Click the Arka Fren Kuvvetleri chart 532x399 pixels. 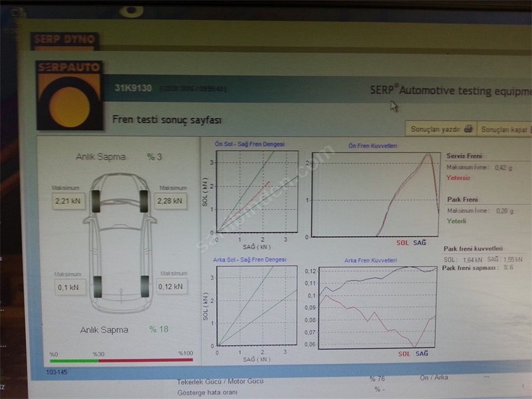pyautogui.click(x=377, y=306)
